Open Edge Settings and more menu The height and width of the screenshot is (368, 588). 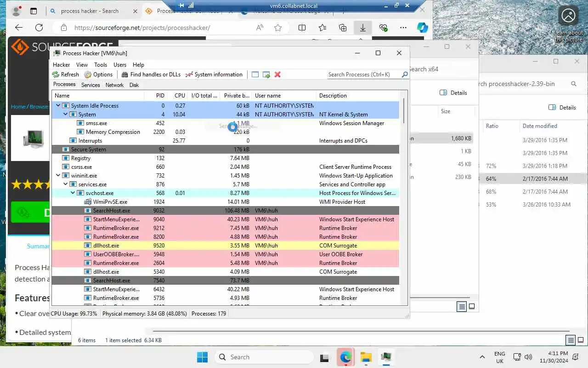pyautogui.click(x=403, y=28)
